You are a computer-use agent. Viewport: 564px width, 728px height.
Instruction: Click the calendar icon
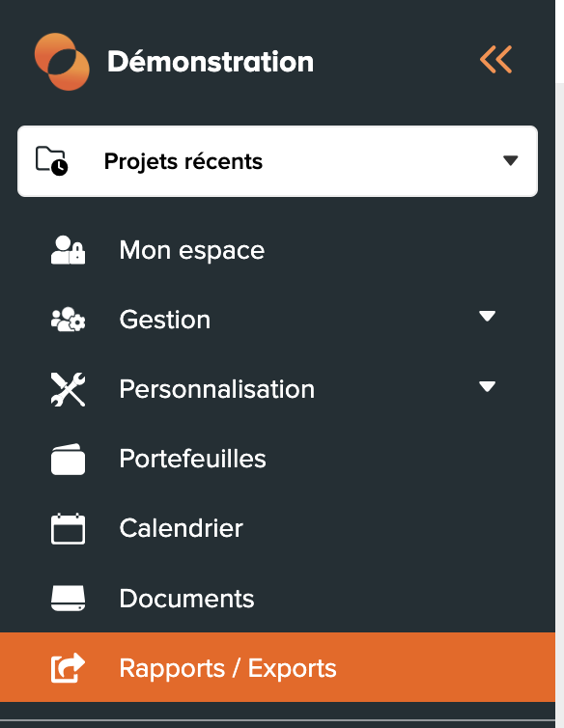point(68,528)
